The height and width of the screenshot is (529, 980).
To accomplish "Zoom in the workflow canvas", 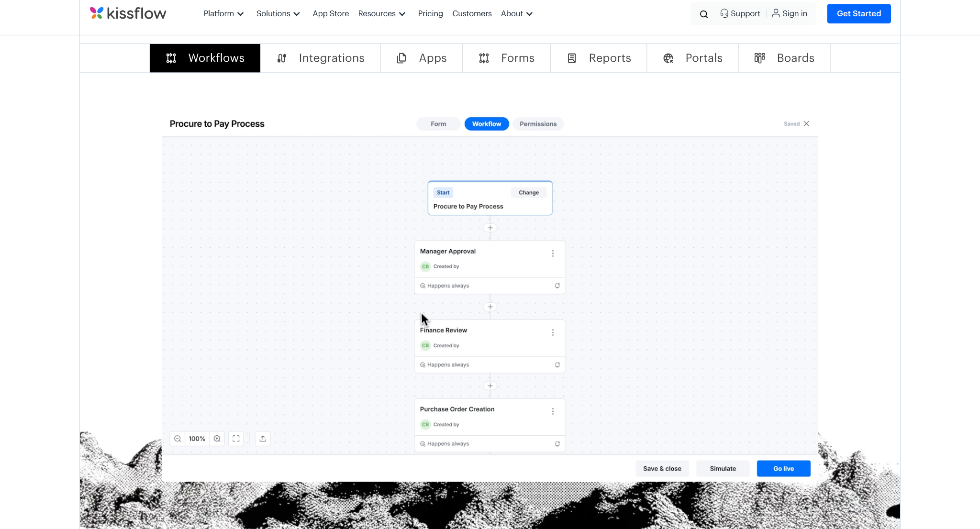I will coord(217,439).
